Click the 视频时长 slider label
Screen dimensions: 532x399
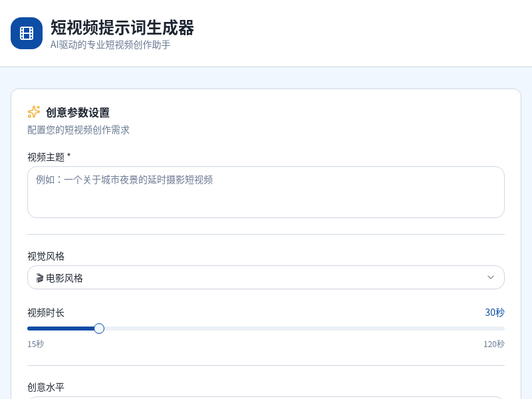46,313
